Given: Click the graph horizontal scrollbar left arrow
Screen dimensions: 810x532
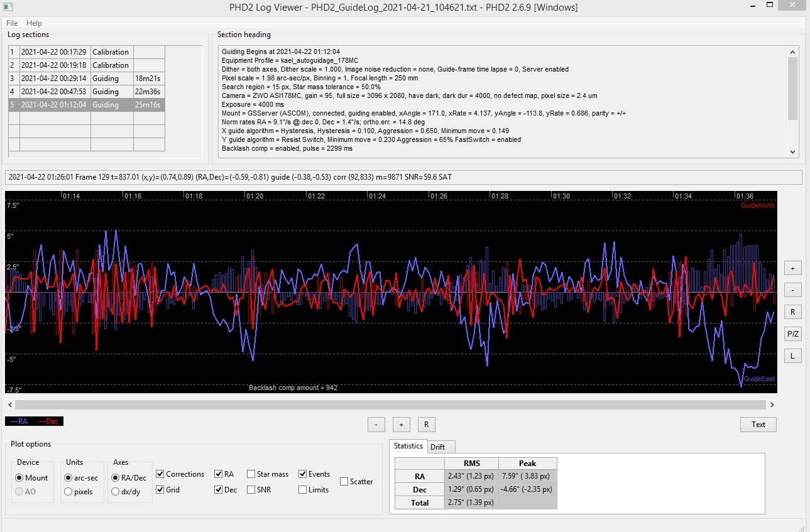Looking at the screenshot, I should point(9,405).
